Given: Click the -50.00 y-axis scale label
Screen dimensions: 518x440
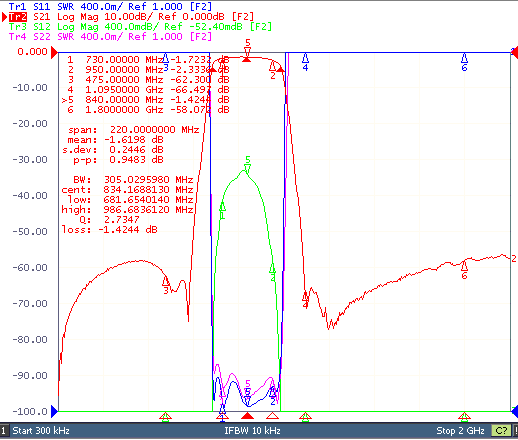Looking at the screenshot, I should [30, 231].
